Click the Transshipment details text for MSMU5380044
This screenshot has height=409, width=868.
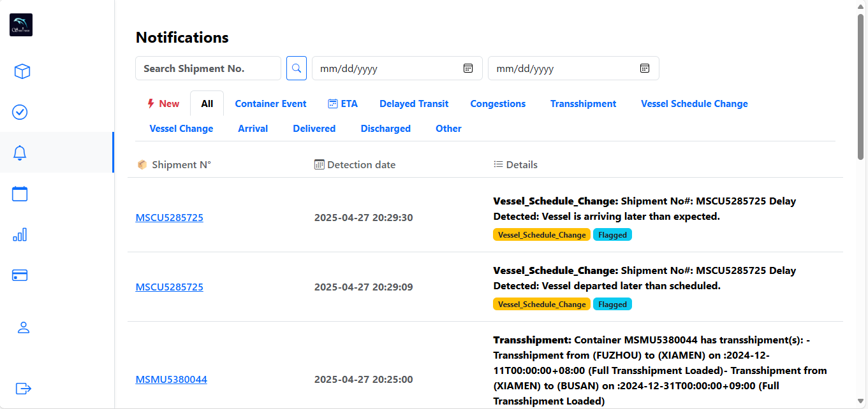tap(660, 370)
